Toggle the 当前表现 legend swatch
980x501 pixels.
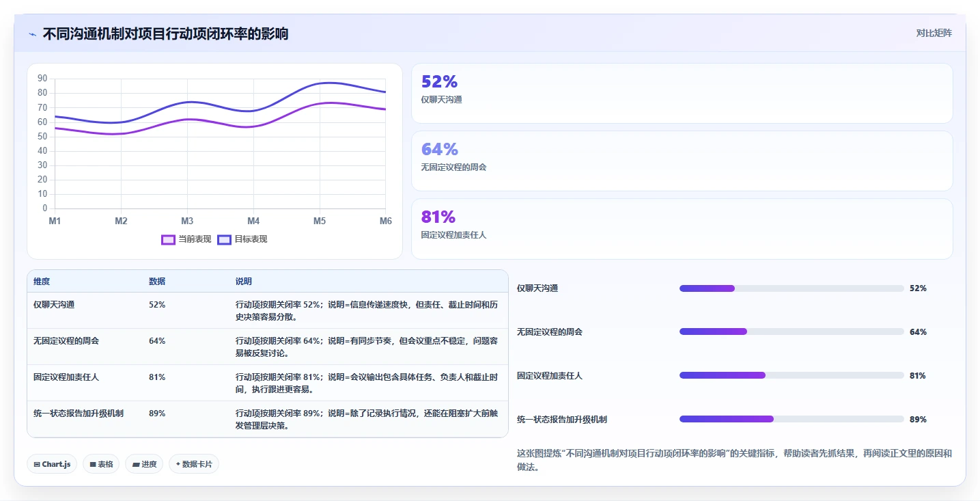168,239
